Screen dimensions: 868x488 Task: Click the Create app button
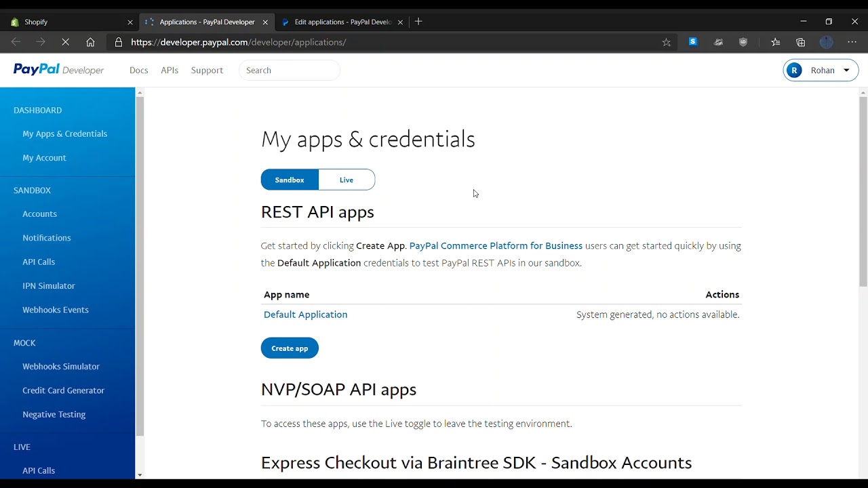[290, 348]
